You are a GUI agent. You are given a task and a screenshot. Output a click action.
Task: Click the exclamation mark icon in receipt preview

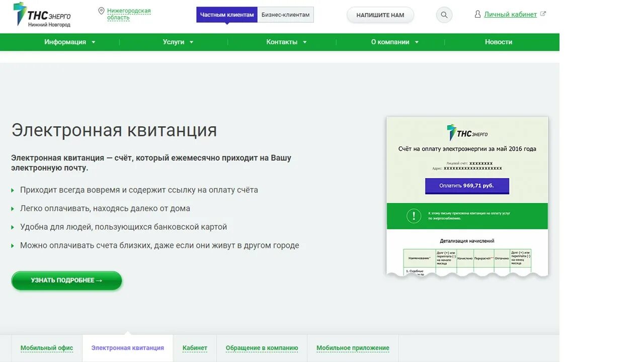414,216
